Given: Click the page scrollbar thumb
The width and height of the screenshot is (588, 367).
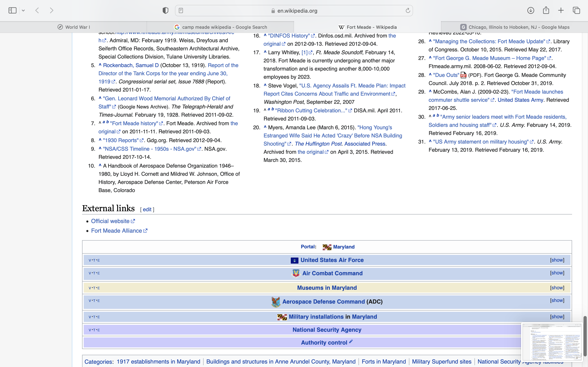Looking at the screenshot, I should 585,336.
